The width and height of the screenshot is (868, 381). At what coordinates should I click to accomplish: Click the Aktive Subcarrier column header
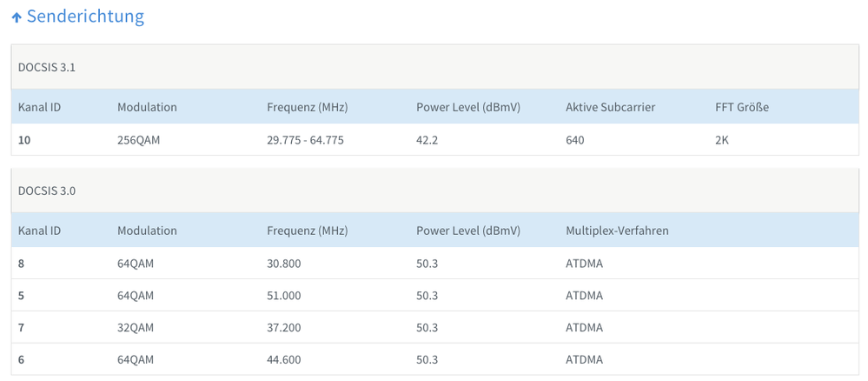coord(610,107)
